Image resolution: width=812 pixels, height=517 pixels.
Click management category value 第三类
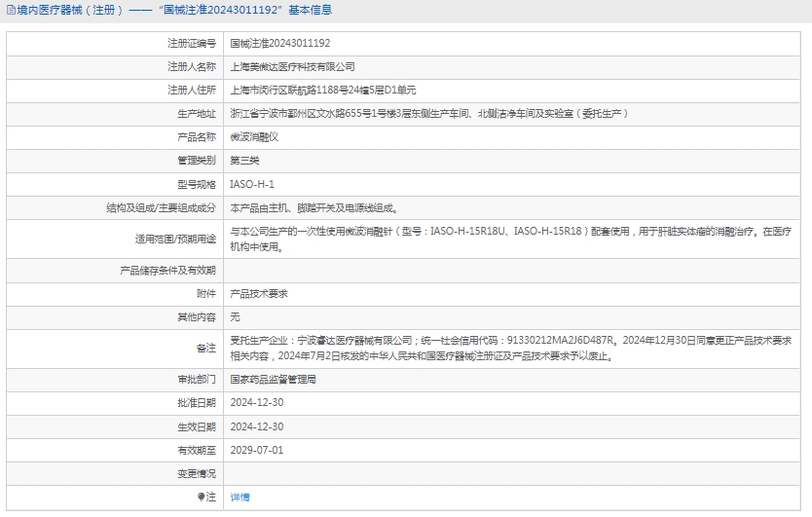243,160
